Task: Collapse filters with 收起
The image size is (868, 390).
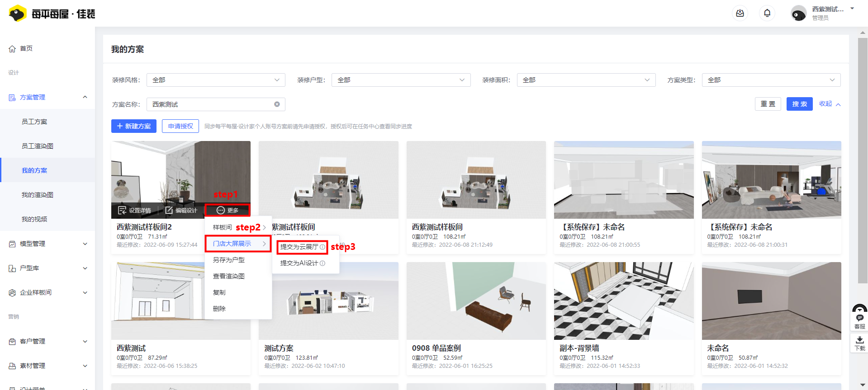Action: coord(830,104)
